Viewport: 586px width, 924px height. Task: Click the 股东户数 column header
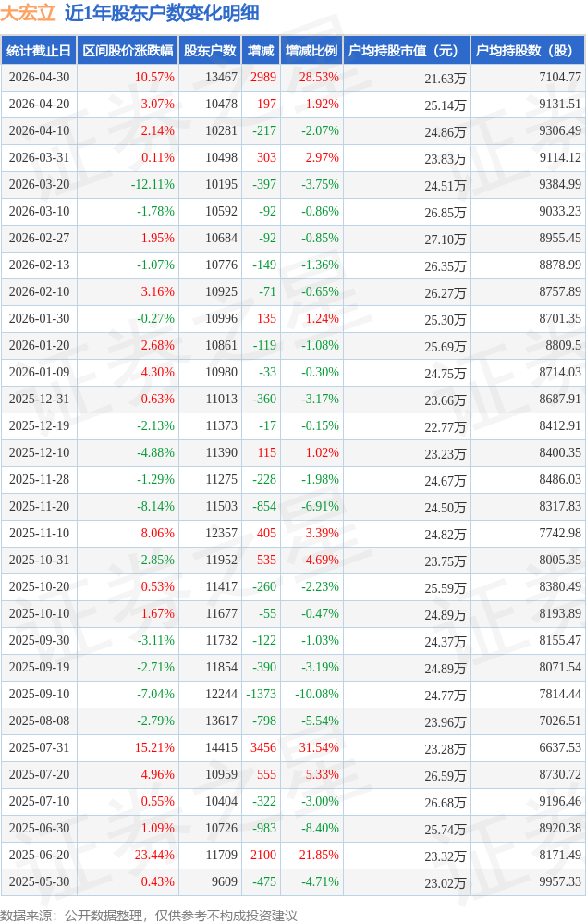(210, 51)
